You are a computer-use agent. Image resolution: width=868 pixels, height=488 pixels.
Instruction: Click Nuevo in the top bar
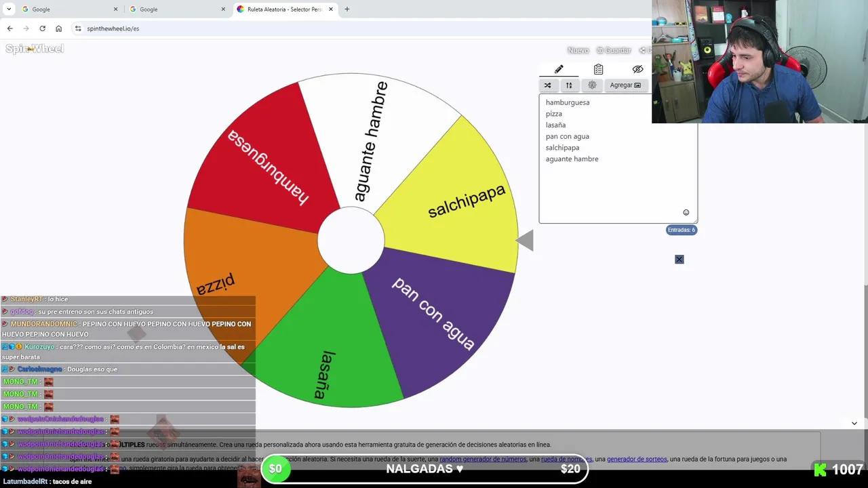coord(578,50)
